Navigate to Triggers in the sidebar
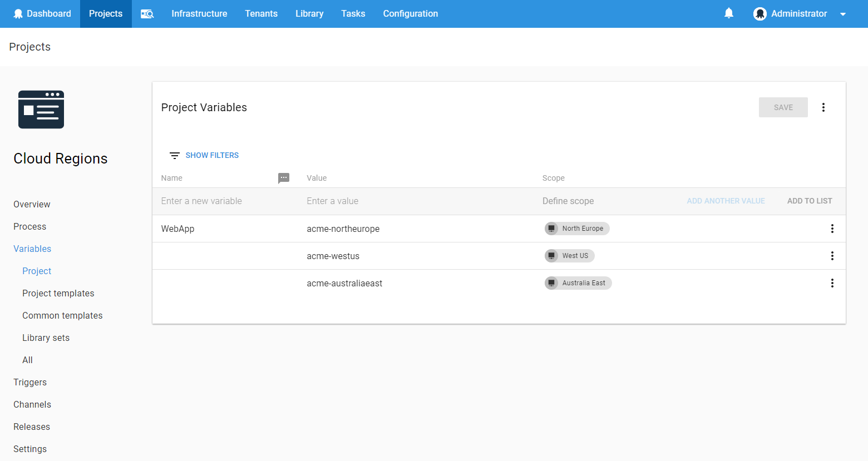Screen dimensions: 868x461 click(x=30, y=382)
